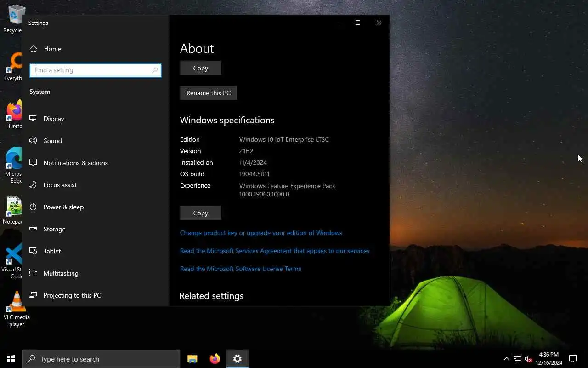Minimize the Settings window
This screenshot has height=368, width=588.
click(x=337, y=23)
